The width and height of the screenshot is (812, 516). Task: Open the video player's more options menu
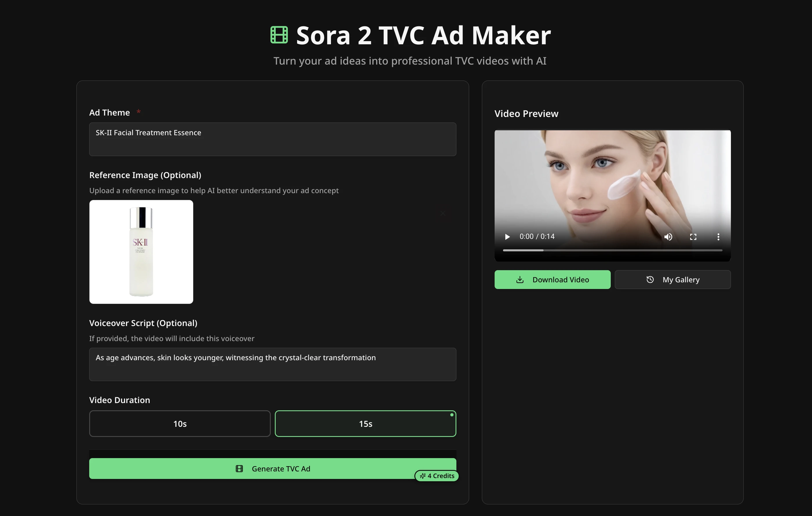click(718, 237)
